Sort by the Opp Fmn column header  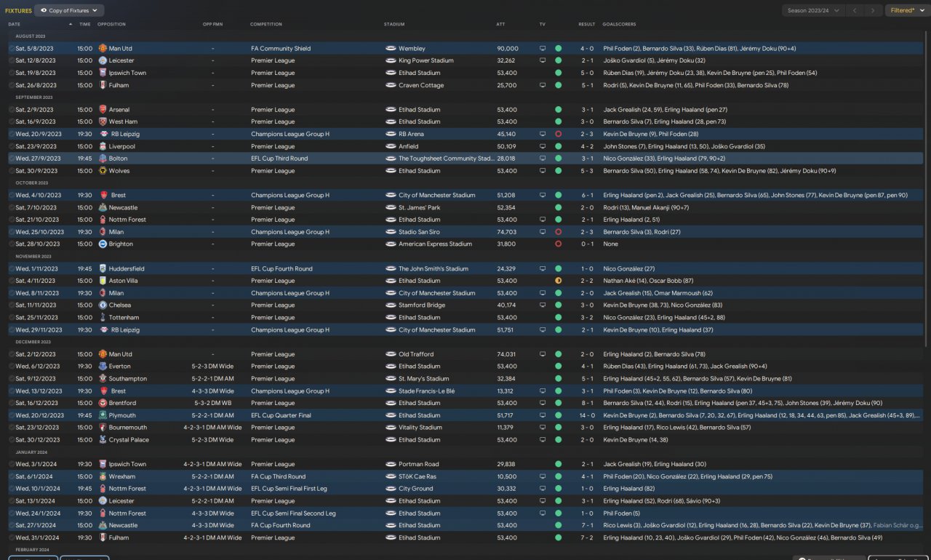point(212,24)
